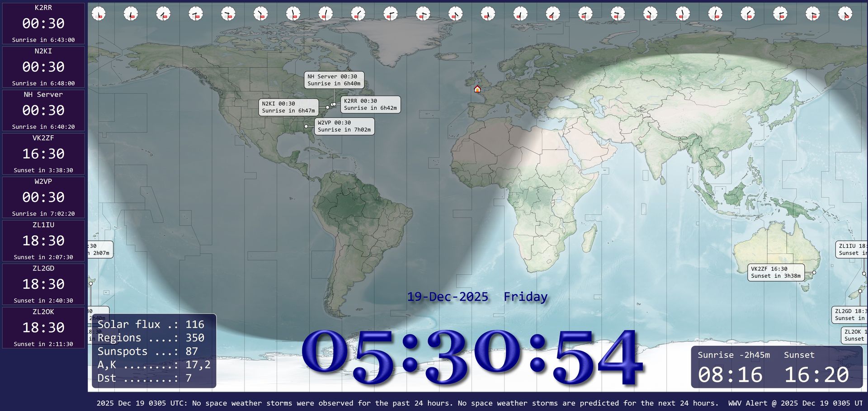868x411 pixels.
Task: Select the NH Server clock panel in the sidebar
Action: (43, 110)
